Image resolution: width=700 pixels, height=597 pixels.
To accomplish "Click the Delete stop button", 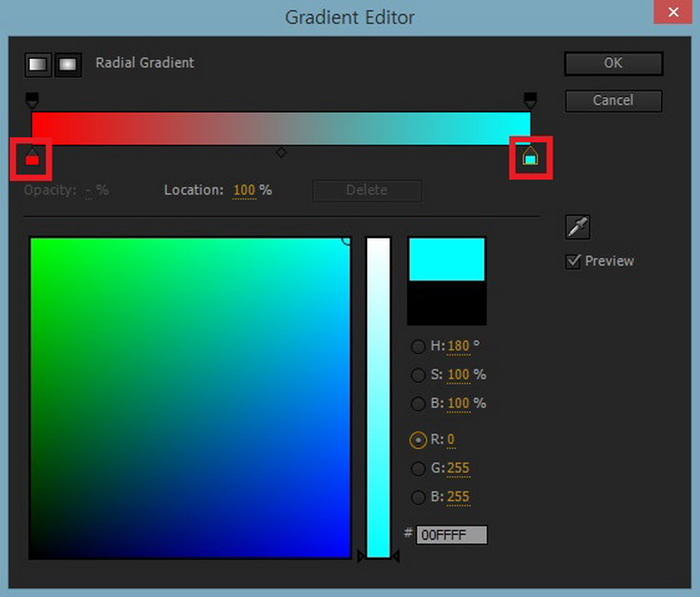I will [366, 190].
